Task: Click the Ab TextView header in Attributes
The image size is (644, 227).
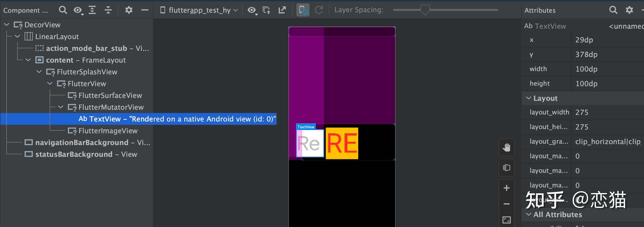Action: [545, 26]
